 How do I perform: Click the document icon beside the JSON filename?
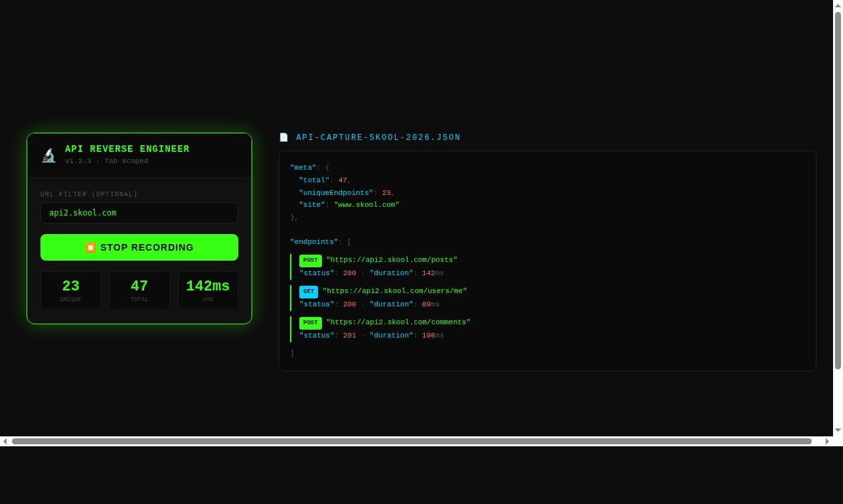[x=283, y=137]
